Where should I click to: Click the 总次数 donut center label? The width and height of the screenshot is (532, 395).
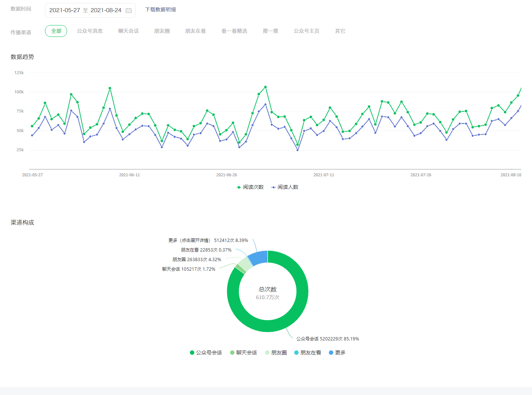[268, 290]
